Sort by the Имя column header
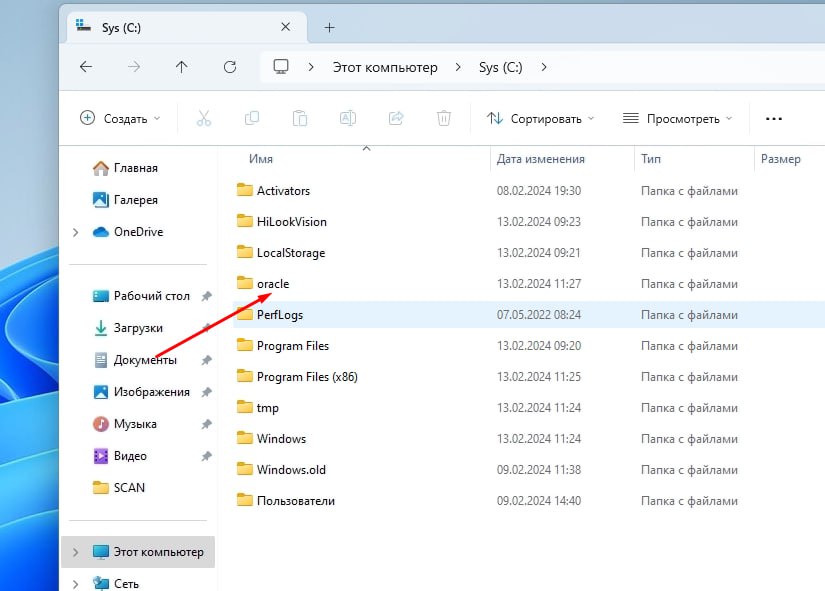The width and height of the screenshot is (825, 591). point(261,159)
